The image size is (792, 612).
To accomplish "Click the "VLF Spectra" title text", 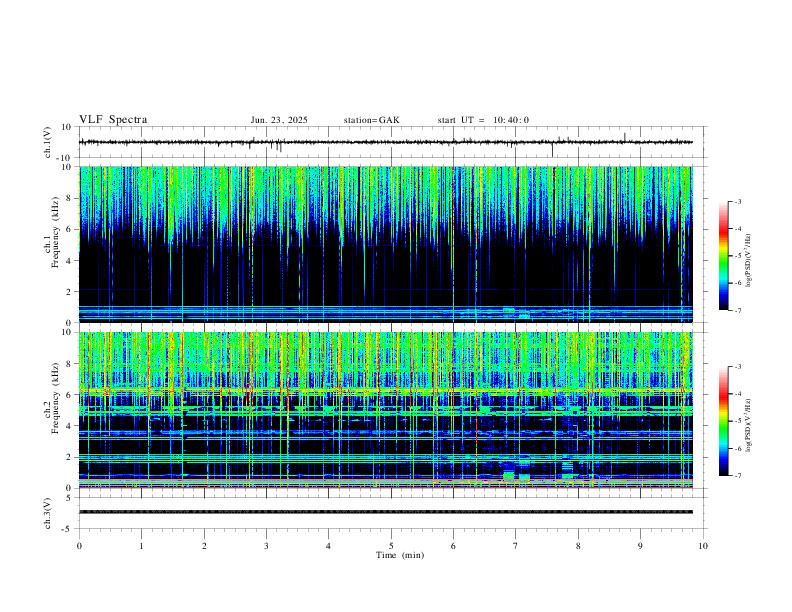I will (x=113, y=120).
